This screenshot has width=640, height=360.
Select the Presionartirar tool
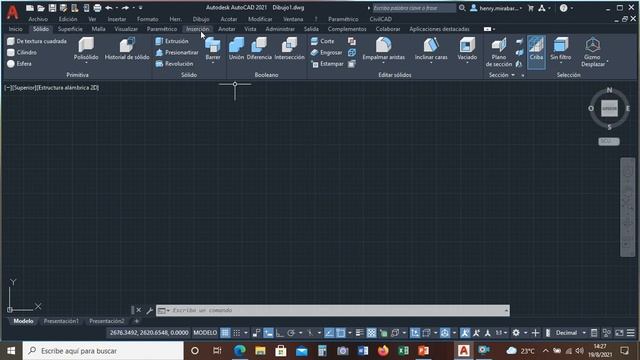tap(177, 52)
